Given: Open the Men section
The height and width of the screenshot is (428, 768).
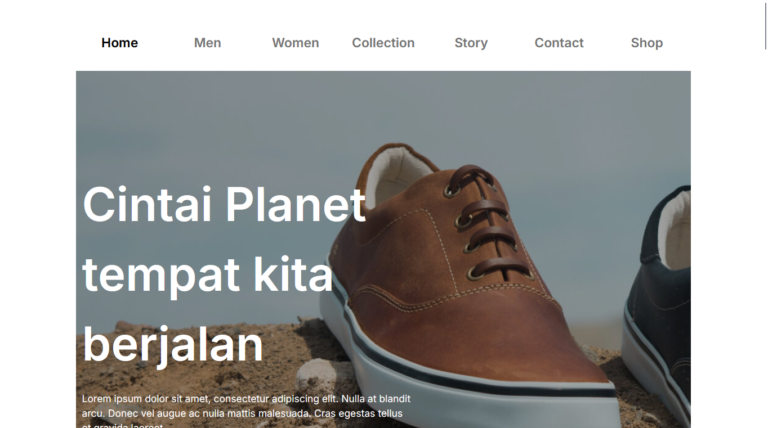Looking at the screenshot, I should pyautogui.click(x=207, y=43).
